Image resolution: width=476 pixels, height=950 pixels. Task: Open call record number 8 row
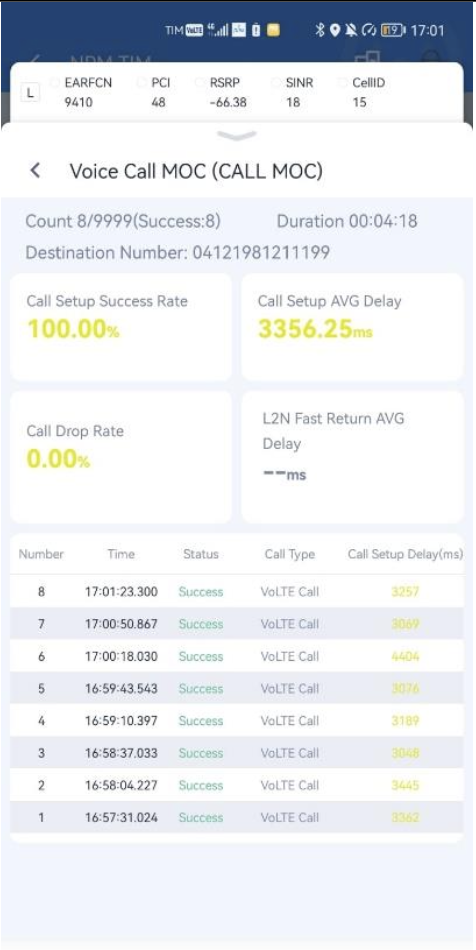pyautogui.click(x=237, y=591)
